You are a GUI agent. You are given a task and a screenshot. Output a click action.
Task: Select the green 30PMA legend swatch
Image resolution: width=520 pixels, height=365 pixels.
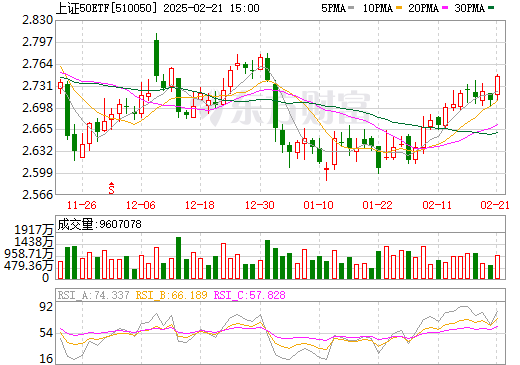click(x=491, y=8)
